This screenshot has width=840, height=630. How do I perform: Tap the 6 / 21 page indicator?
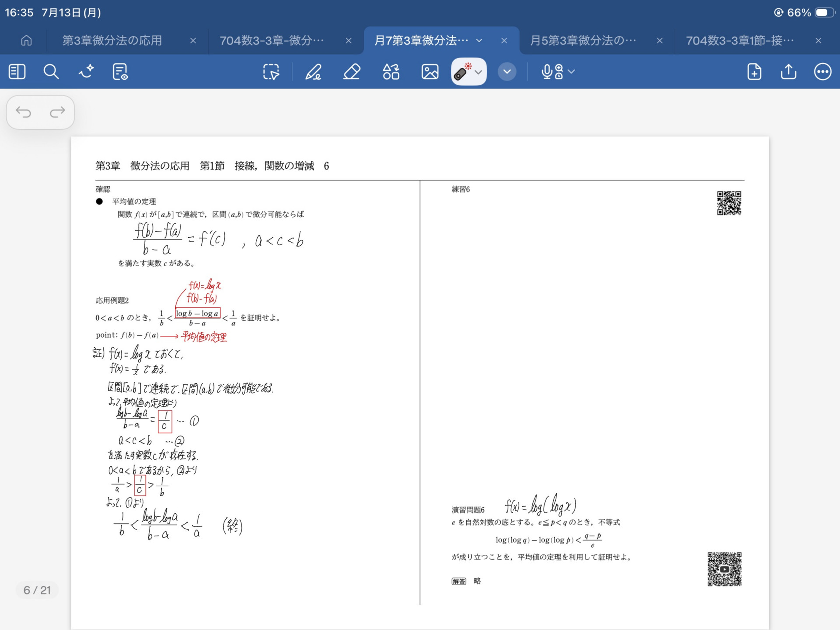click(x=37, y=590)
